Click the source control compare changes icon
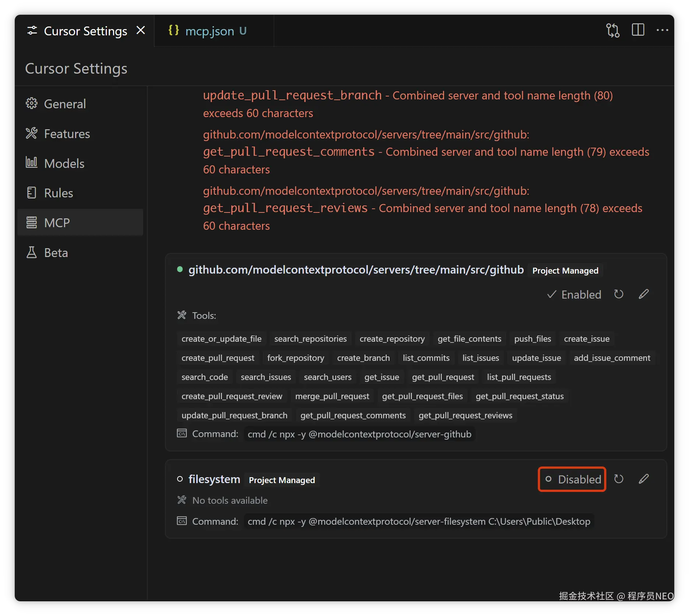689x616 pixels. coord(613,30)
